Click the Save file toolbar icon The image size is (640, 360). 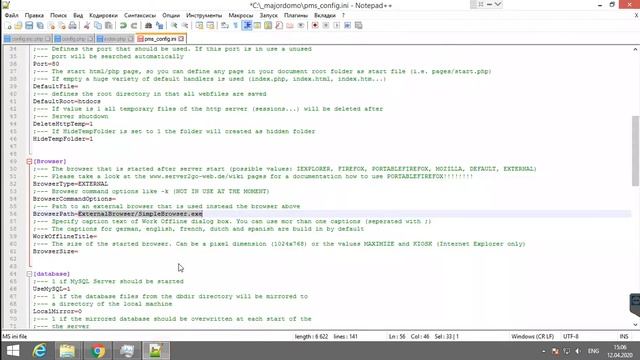(29, 26)
